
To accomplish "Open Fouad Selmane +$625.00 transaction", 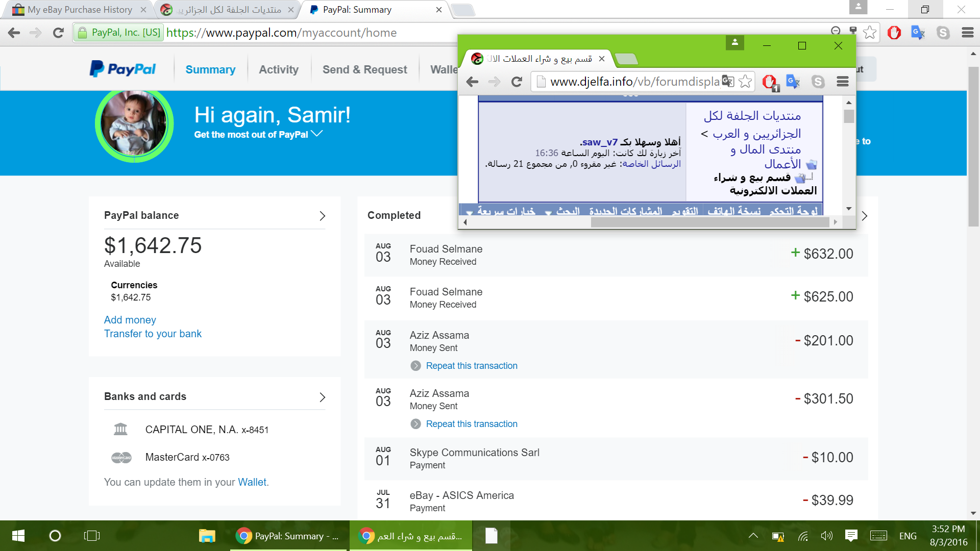I will [x=616, y=297].
